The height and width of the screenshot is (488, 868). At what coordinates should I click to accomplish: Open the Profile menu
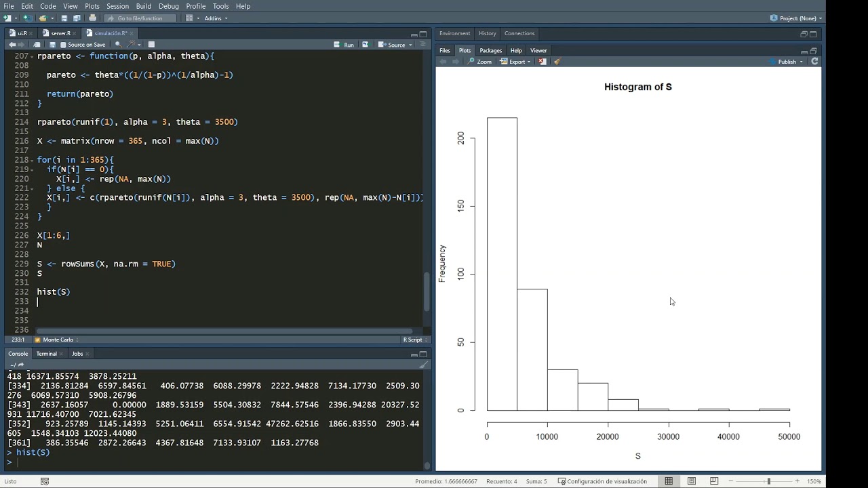click(x=196, y=6)
